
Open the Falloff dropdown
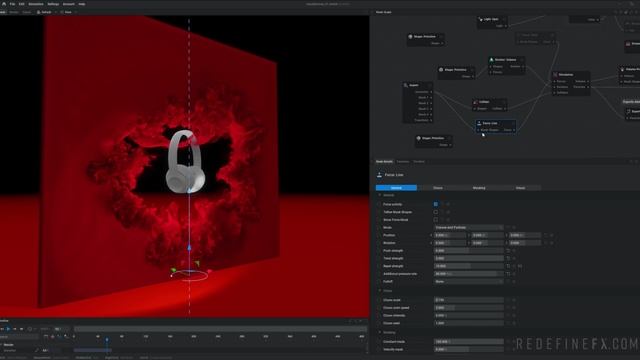click(x=469, y=281)
